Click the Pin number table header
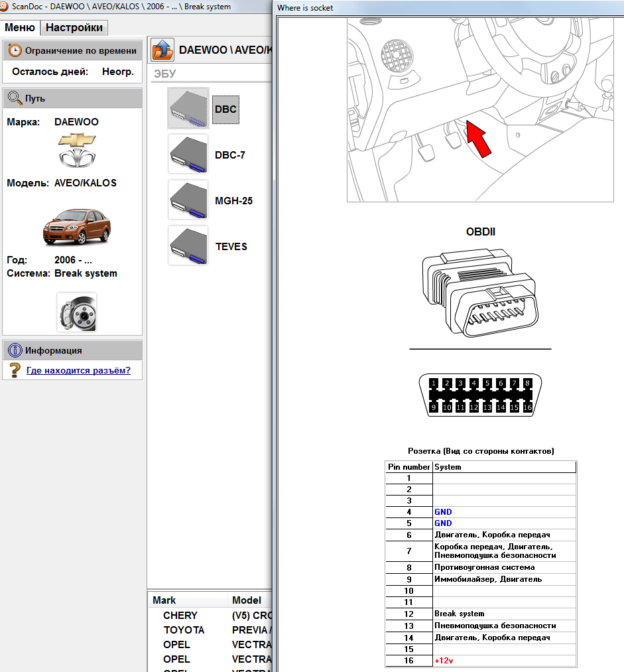Image resolution: width=624 pixels, height=672 pixels. click(x=408, y=467)
